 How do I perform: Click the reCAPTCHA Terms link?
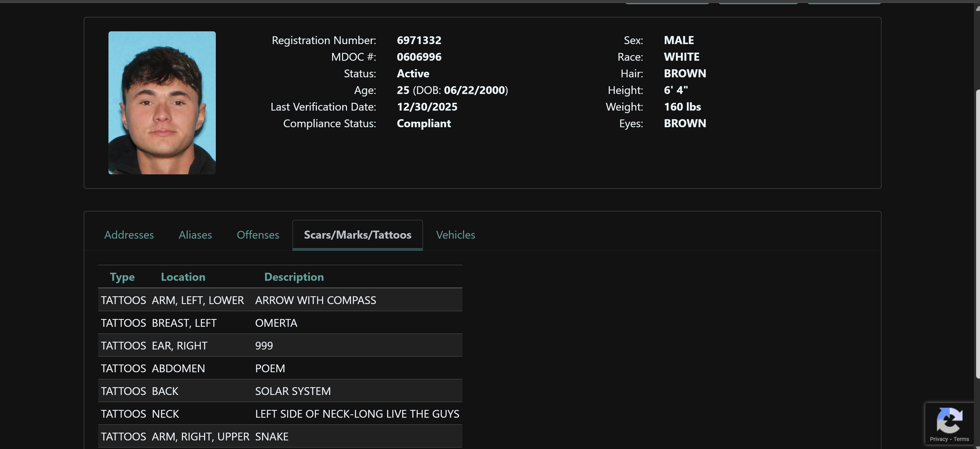click(x=961, y=439)
